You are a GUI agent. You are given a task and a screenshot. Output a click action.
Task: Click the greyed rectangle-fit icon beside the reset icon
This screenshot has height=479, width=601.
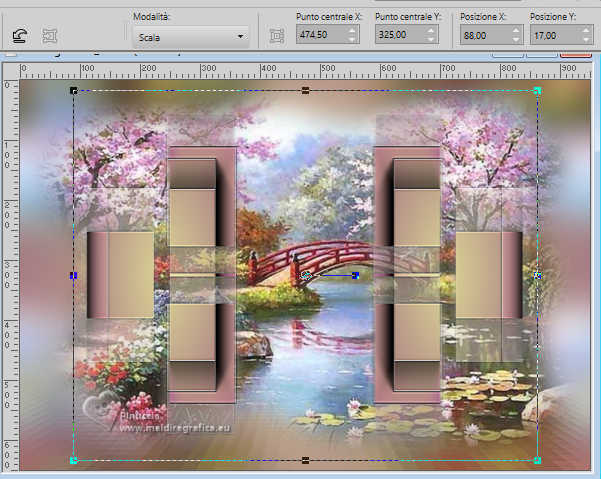[49, 36]
